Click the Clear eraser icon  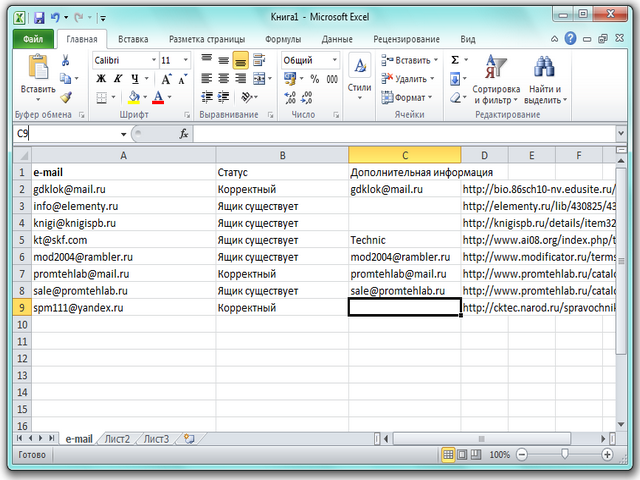tap(456, 98)
